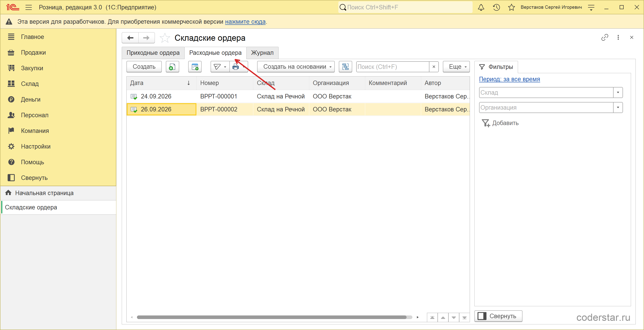Click the нажмите сюда link
This screenshot has height=330, width=644.
(245, 22)
